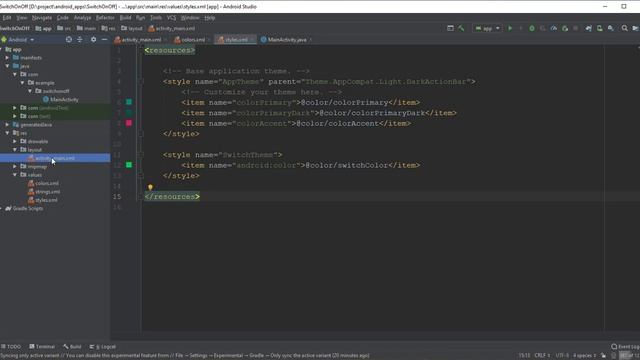
Task: Select styles.xml in project tree
Action: tap(42, 200)
